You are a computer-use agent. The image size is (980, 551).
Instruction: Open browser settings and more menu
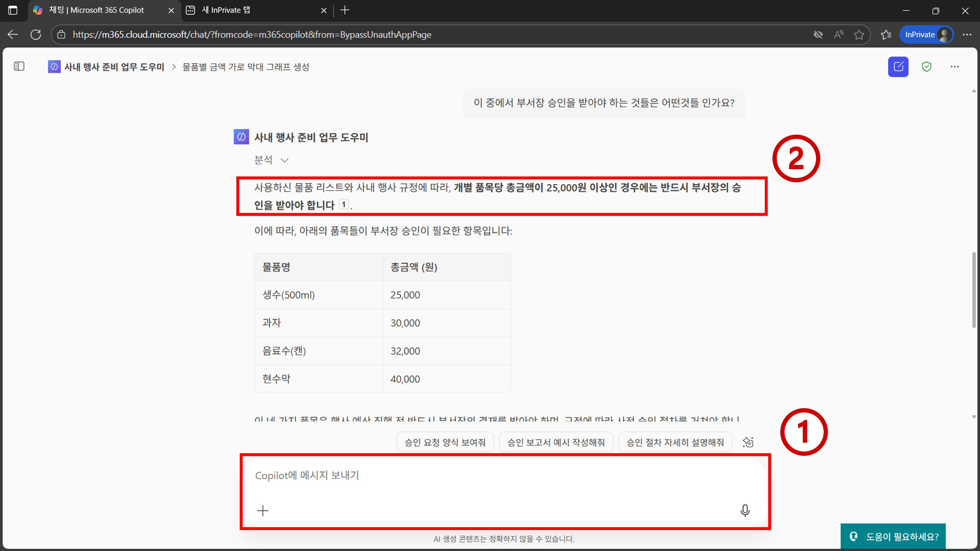[x=967, y=35]
